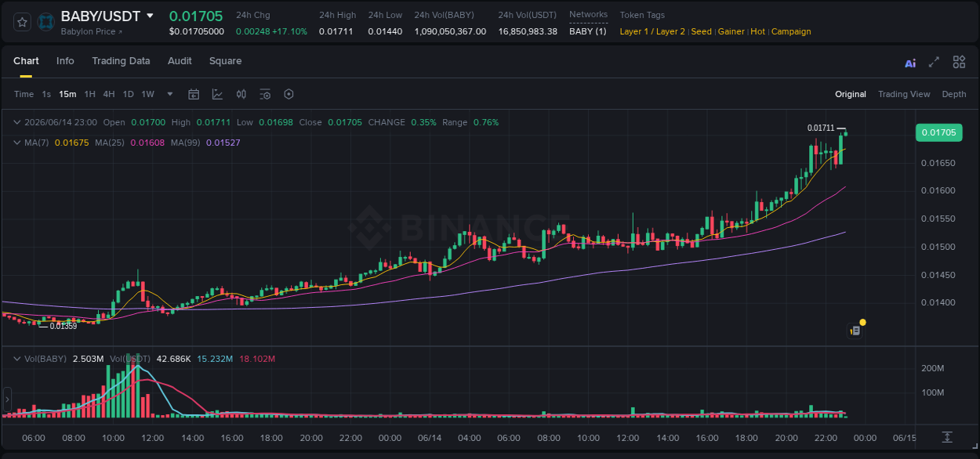
Task: Open the Square tab
Action: (225, 61)
